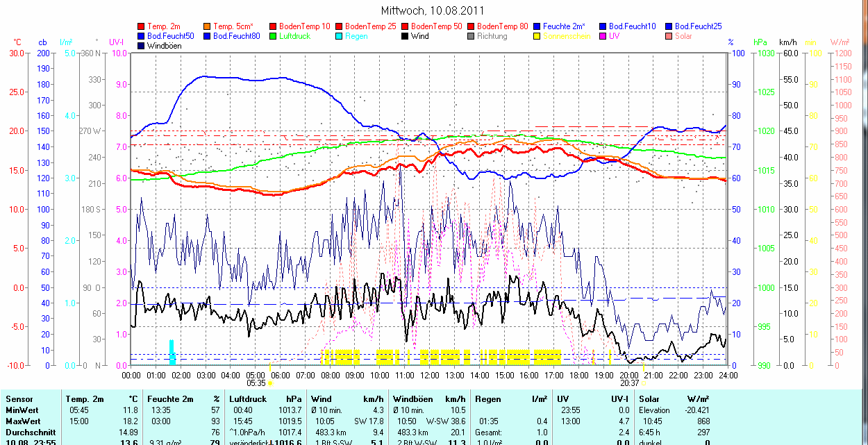The image size is (868, 445).
Task: Select the 'Wind' legend label
Action: click(420, 36)
